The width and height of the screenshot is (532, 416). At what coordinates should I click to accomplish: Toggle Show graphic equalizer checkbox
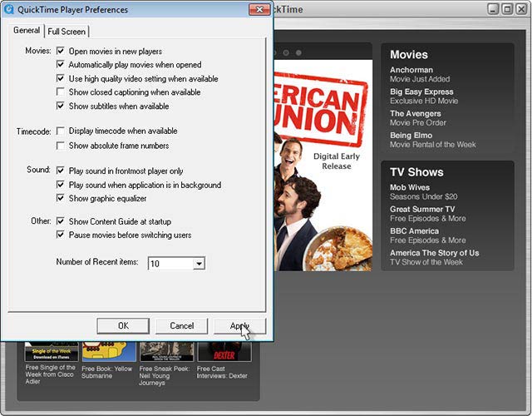click(x=61, y=199)
